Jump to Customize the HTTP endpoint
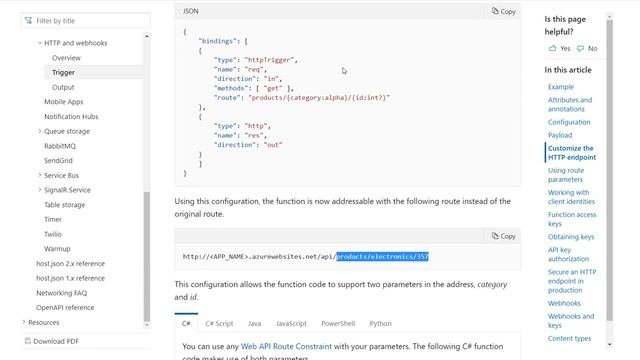 [x=572, y=152]
